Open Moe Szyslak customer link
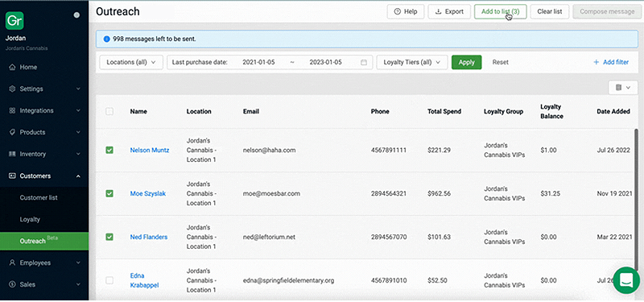This screenshot has height=302, width=644. tap(148, 193)
